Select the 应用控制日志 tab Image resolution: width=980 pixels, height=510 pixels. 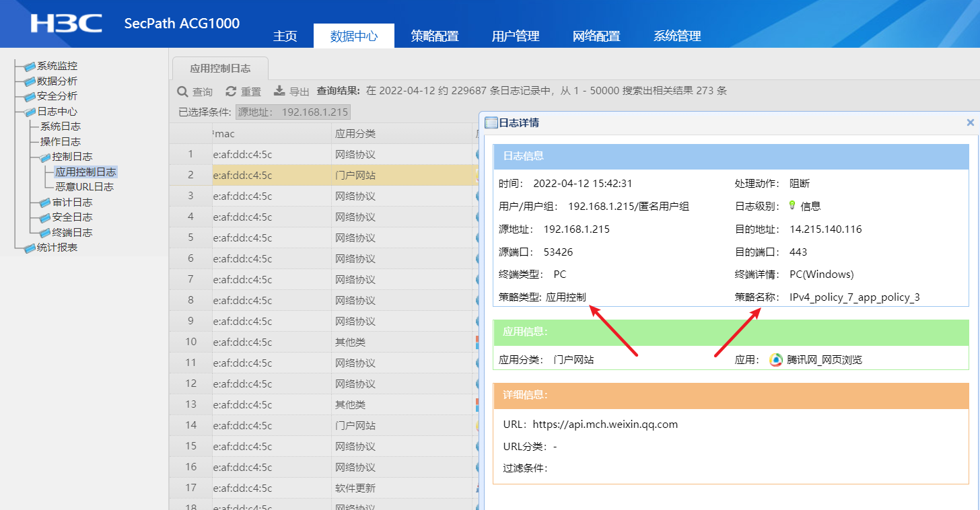click(220, 69)
